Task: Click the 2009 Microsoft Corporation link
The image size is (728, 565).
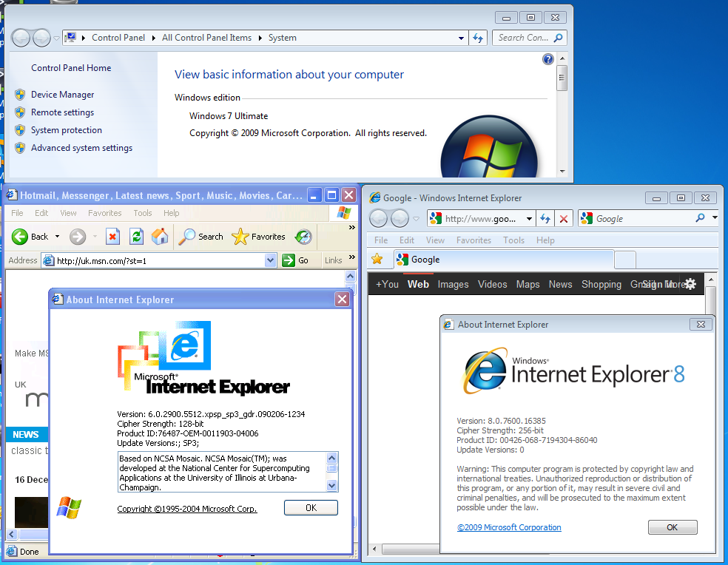Action: tap(509, 527)
